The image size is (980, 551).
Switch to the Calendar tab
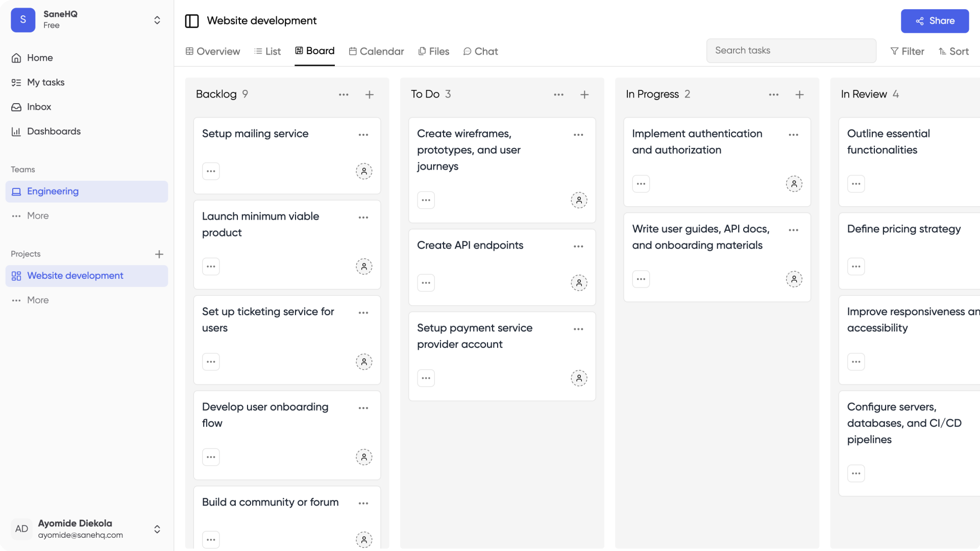pyautogui.click(x=376, y=51)
